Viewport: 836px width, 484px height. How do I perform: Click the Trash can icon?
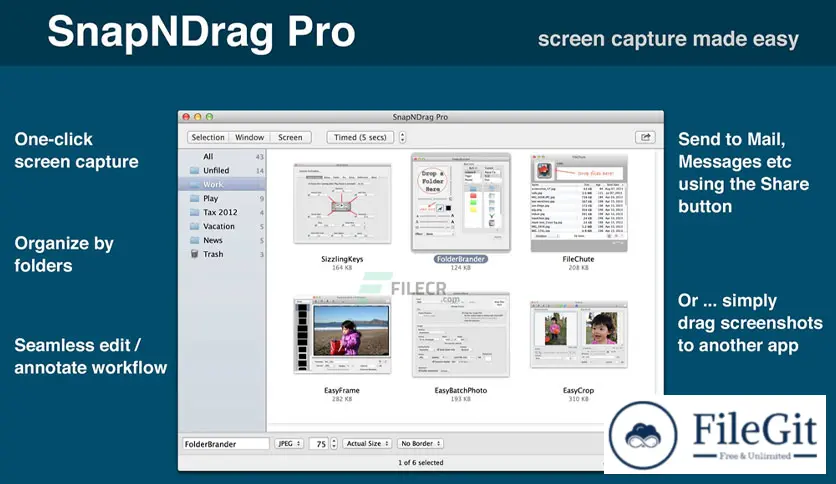pyautogui.click(x=195, y=254)
